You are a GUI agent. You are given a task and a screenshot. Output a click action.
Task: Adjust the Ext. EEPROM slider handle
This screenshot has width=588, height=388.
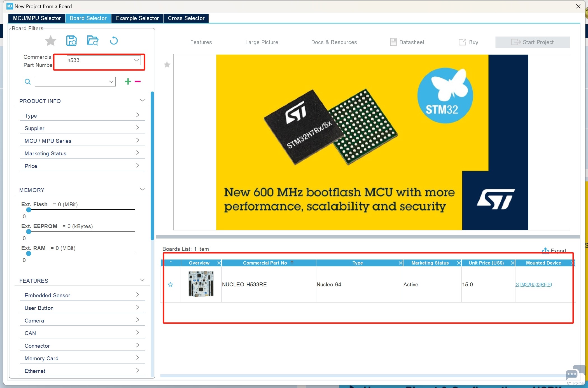[x=29, y=232]
